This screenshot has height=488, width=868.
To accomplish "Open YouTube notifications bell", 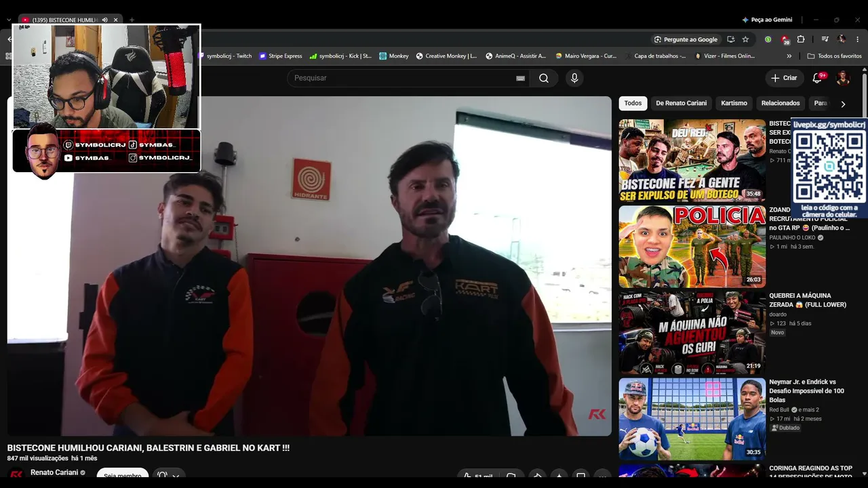I will tap(817, 78).
